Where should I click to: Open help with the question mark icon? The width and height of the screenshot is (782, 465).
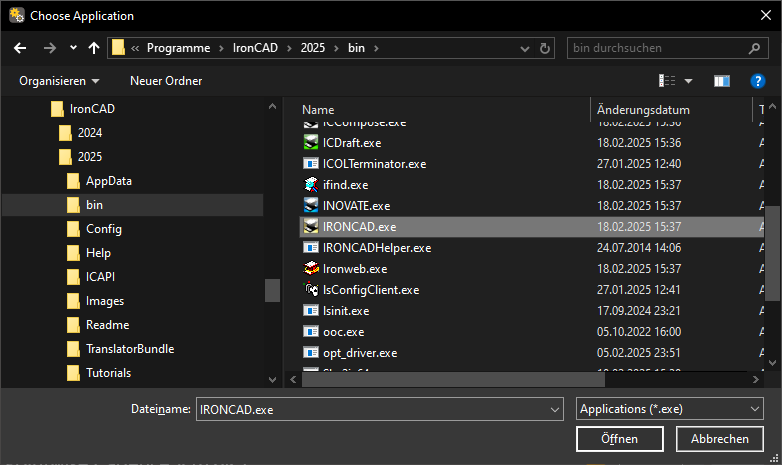pyautogui.click(x=758, y=80)
